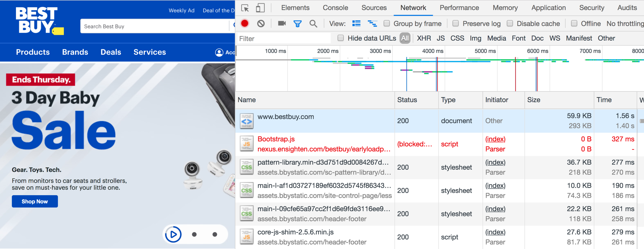Viewport: 644px width, 249px height.
Task: Select the overview waterfall view icon
Action: 372,24
